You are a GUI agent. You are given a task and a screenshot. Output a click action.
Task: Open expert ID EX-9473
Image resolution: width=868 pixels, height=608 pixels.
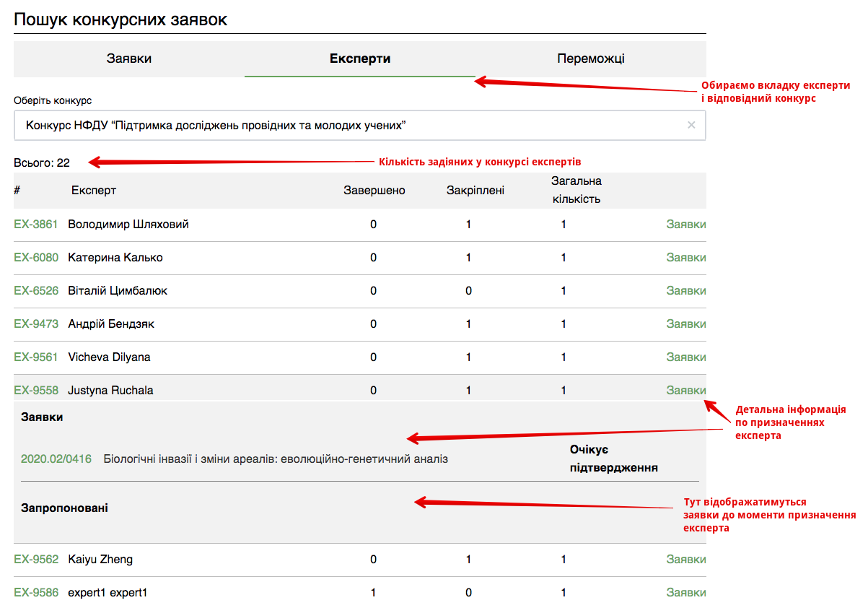[35, 324]
